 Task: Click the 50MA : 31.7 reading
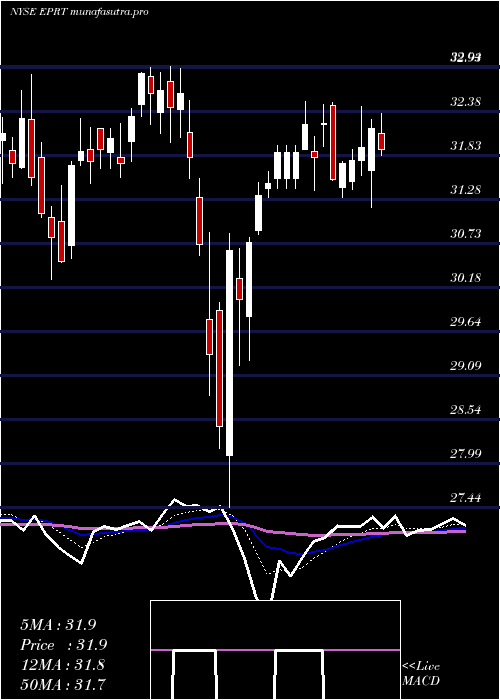[64, 684]
